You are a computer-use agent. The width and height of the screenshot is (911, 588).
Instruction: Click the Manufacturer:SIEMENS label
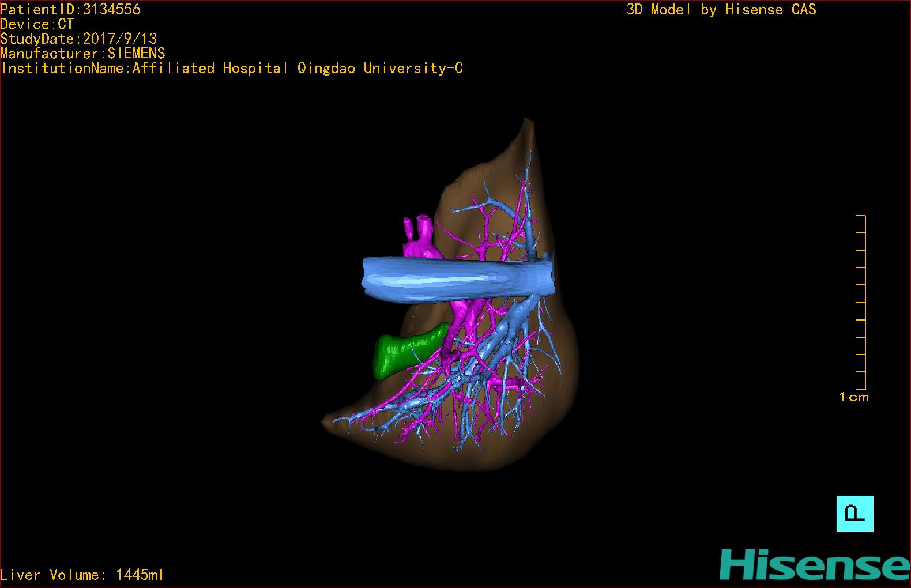(x=82, y=54)
